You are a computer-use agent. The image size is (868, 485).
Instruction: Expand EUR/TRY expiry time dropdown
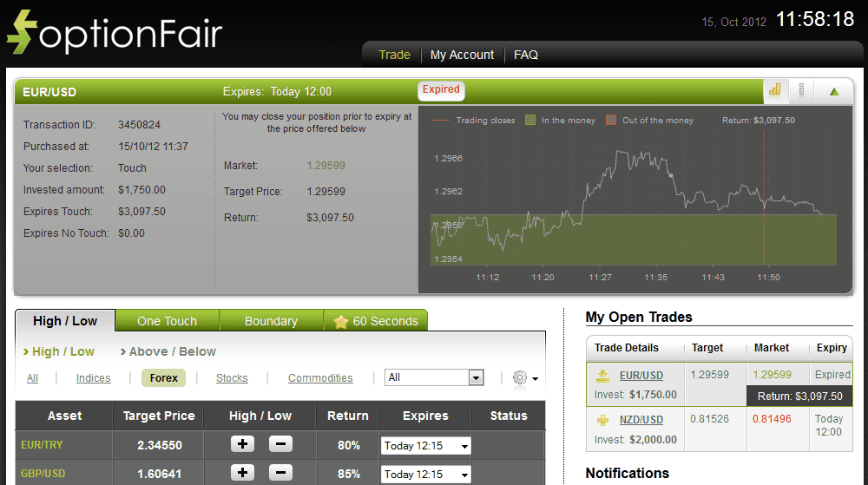(x=425, y=445)
